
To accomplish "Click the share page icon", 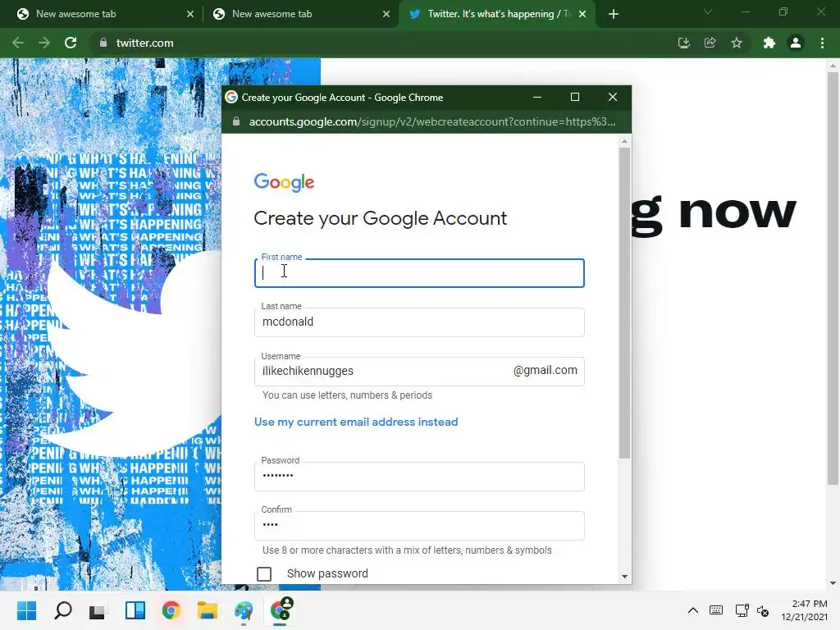I will click(710, 43).
